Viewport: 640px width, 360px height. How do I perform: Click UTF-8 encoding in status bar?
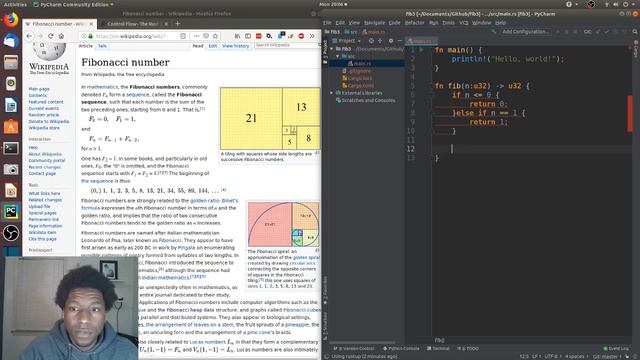pyautogui.click(x=551, y=356)
